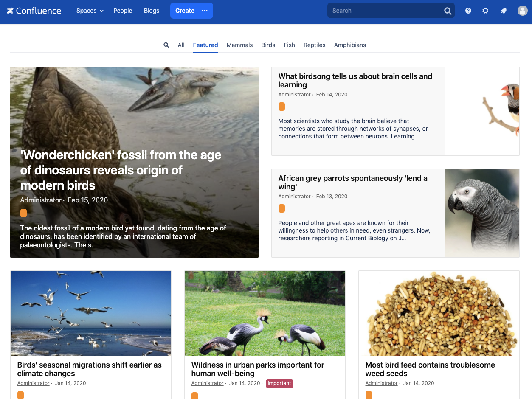Switch to the Mammals tab
Screen dimensions: 532x399
point(239,45)
